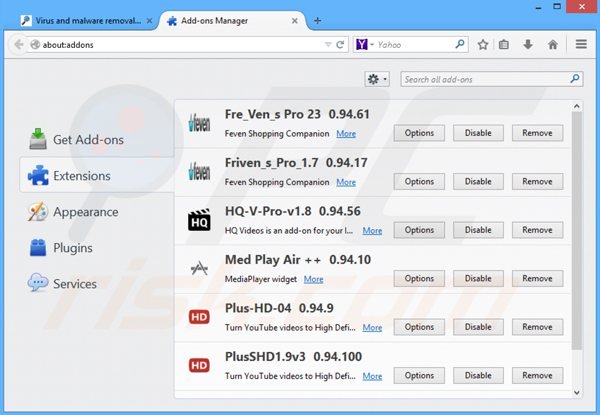Show More info for PlusSHD1.9v3
The image size is (600, 415).
pos(372,376)
